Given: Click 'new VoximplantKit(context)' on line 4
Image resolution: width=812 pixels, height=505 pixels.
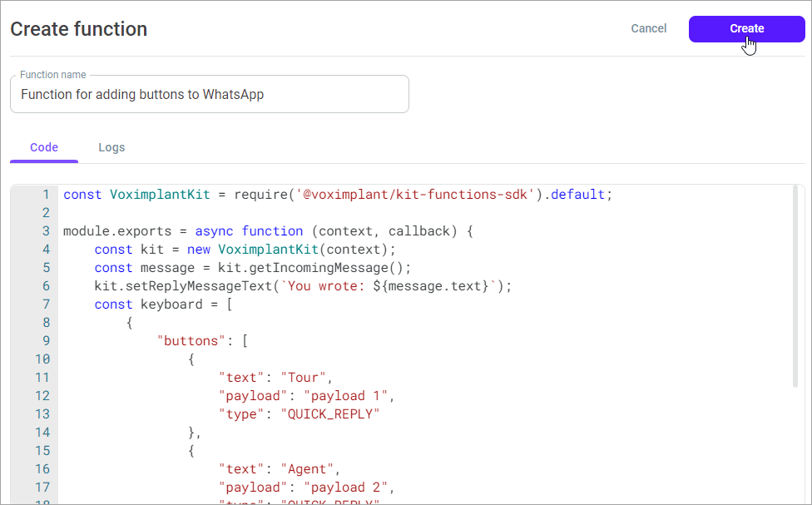Looking at the screenshot, I should pos(287,250).
